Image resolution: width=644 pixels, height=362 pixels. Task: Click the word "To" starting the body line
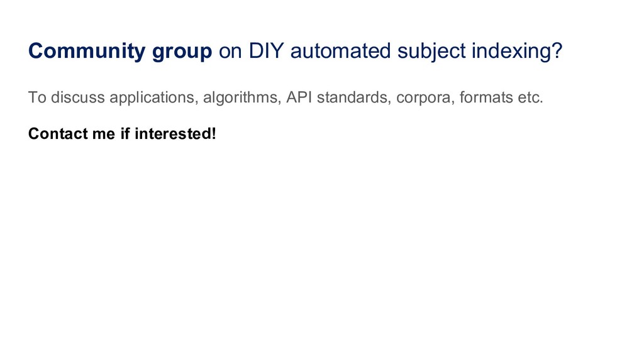[36, 98]
